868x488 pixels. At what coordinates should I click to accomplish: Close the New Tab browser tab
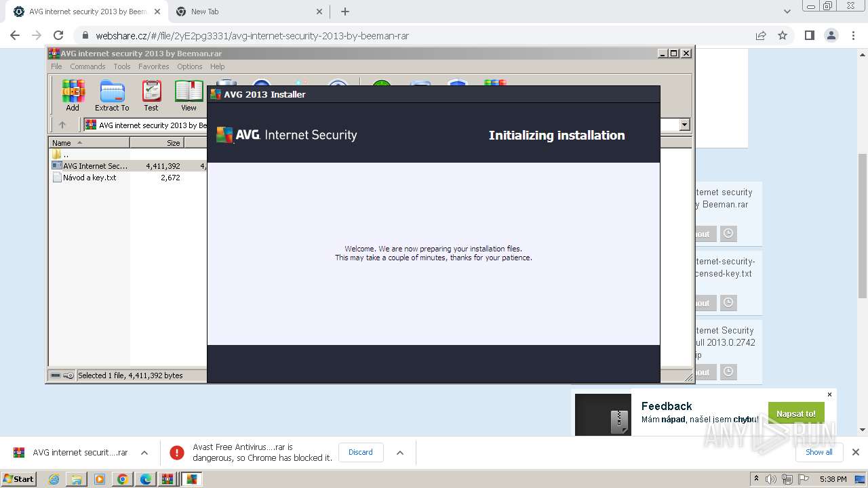tap(319, 12)
